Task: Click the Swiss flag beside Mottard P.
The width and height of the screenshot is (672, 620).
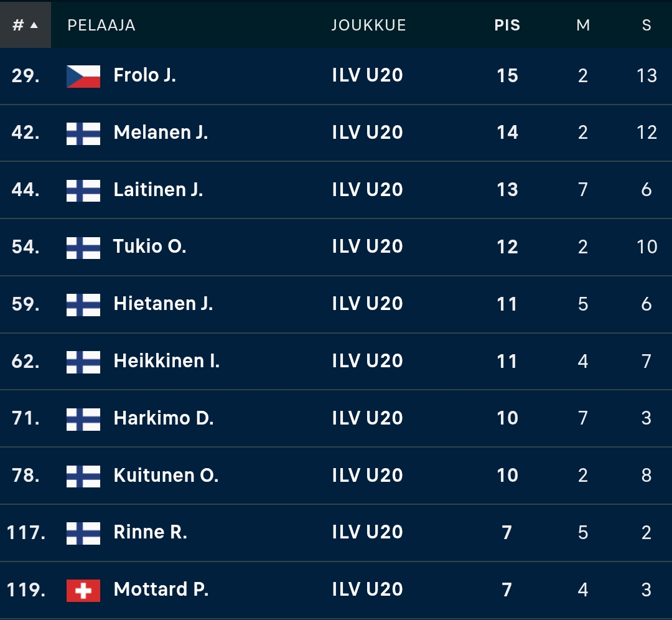Action: (x=83, y=589)
